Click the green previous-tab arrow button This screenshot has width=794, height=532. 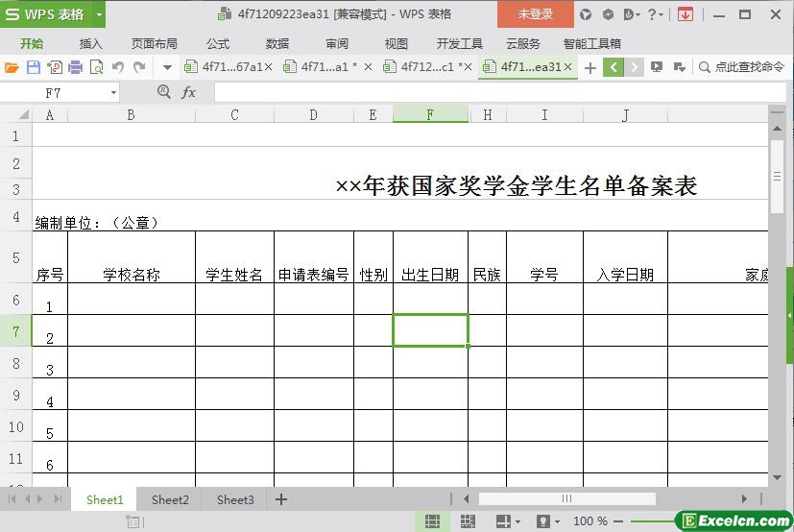pos(614,67)
